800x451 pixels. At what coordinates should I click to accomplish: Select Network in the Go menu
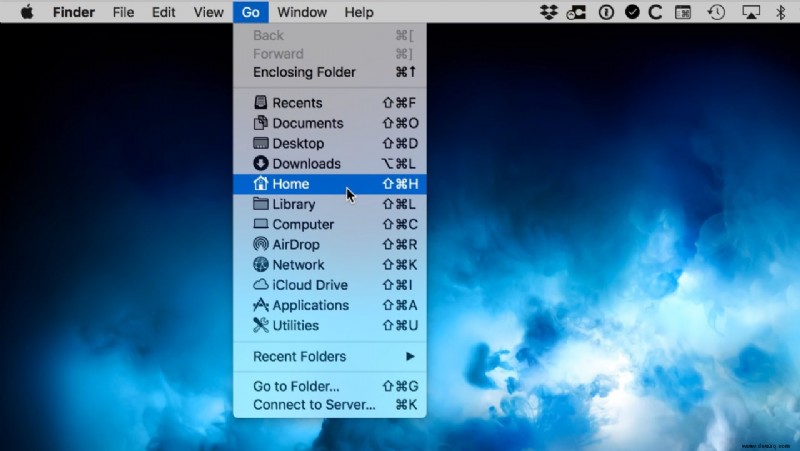click(x=330, y=264)
